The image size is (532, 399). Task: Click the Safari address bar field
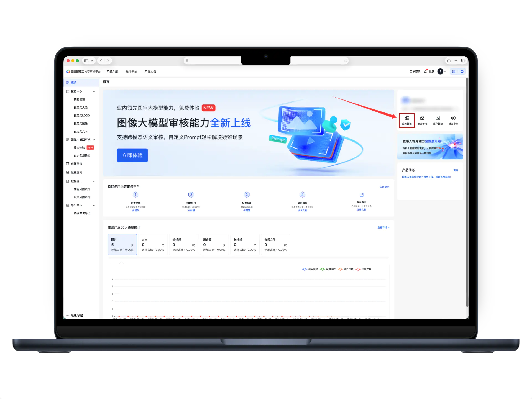point(266,61)
